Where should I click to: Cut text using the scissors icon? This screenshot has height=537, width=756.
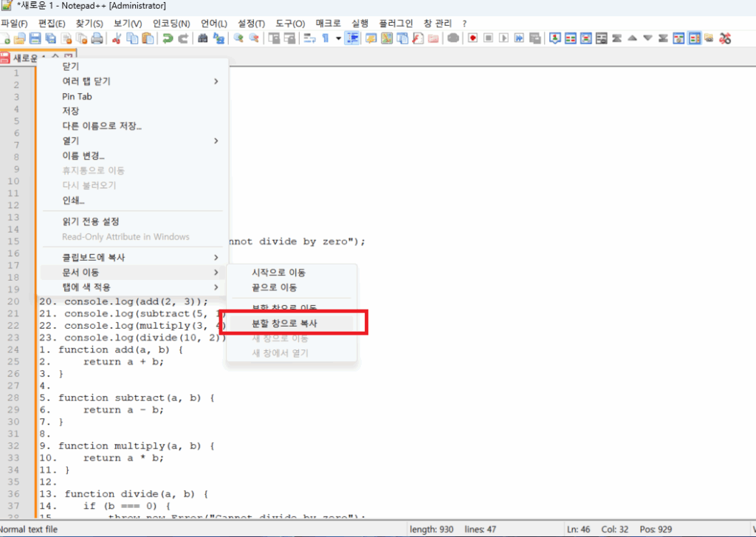tap(117, 38)
